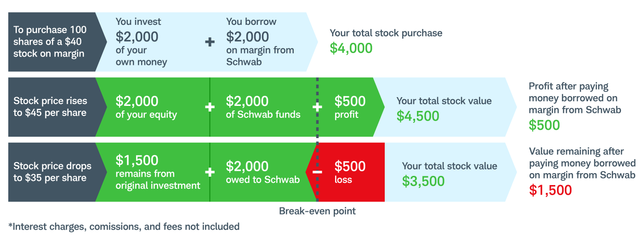Click 'Stock price rises to $45 per share' label
644x238 pixels.
click(51, 107)
